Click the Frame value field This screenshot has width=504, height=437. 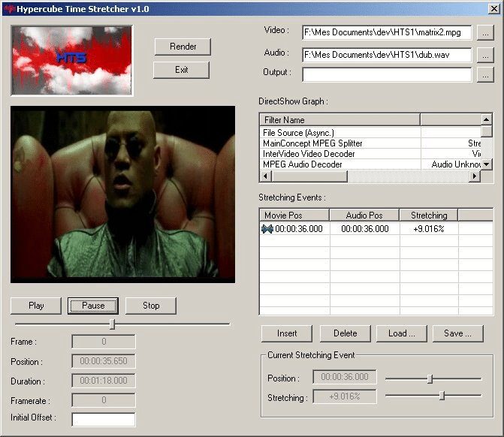104,342
